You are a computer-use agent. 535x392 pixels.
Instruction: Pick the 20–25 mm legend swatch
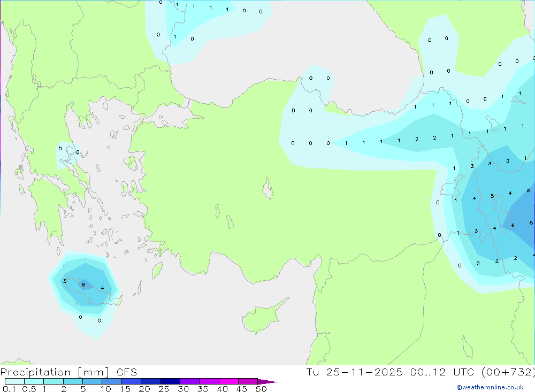(150, 381)
